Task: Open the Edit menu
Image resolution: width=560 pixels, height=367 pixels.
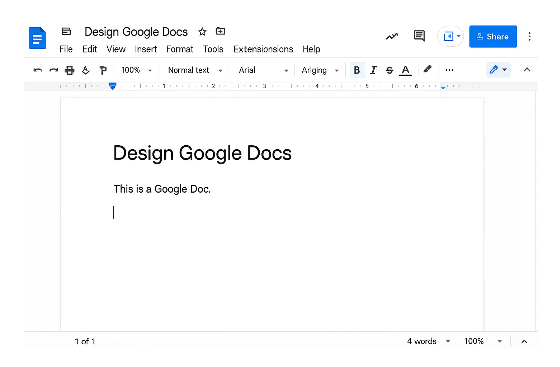Action: pos(90,49)
